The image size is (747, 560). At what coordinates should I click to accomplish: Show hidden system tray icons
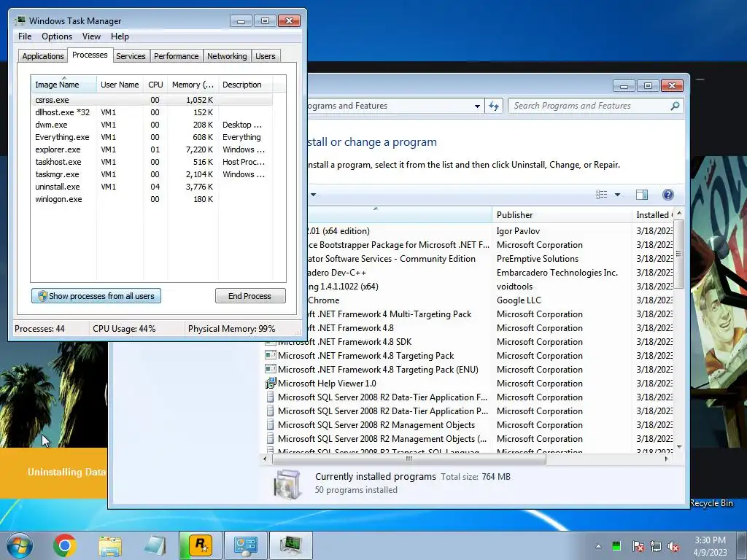[598, 546]
